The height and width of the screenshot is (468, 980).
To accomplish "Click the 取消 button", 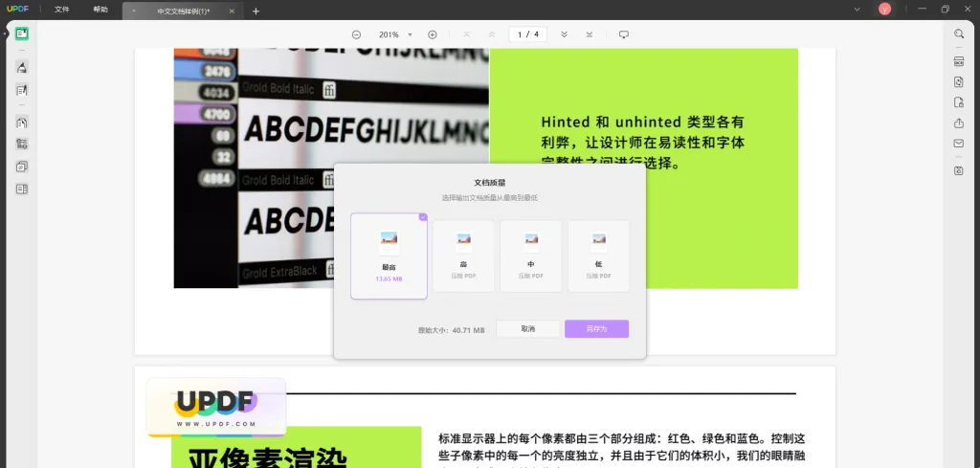I will point(527,328).
